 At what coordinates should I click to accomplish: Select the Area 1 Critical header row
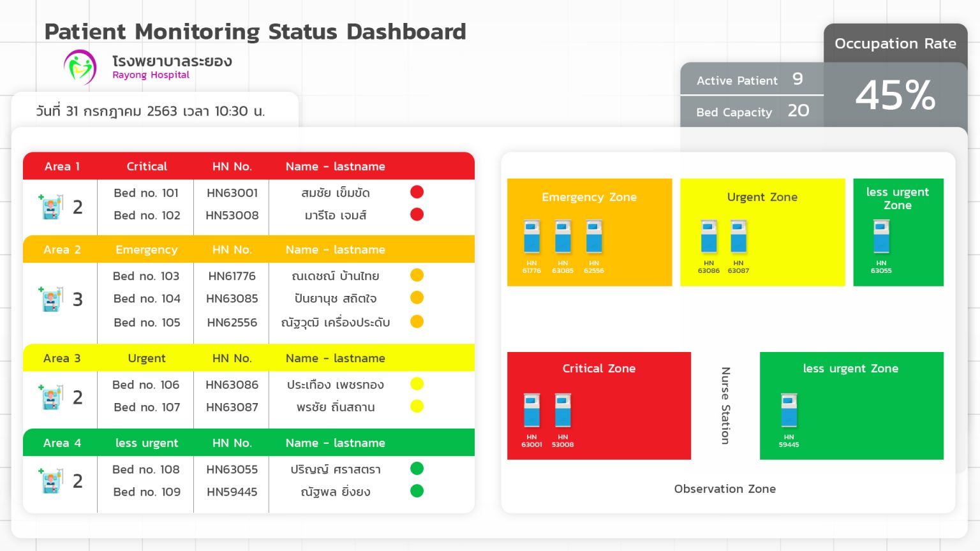249,166
